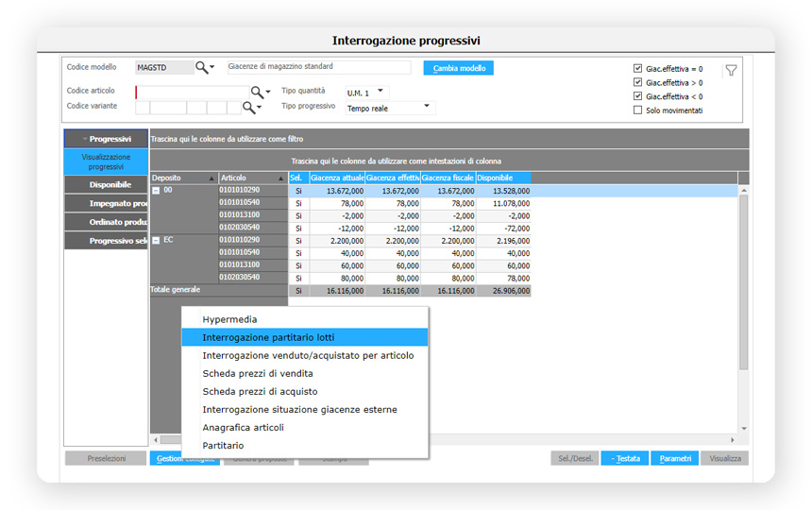Screen dimensions: 812x510
Task: Sort by Articolo column header
Action: (x=253, y=178)
